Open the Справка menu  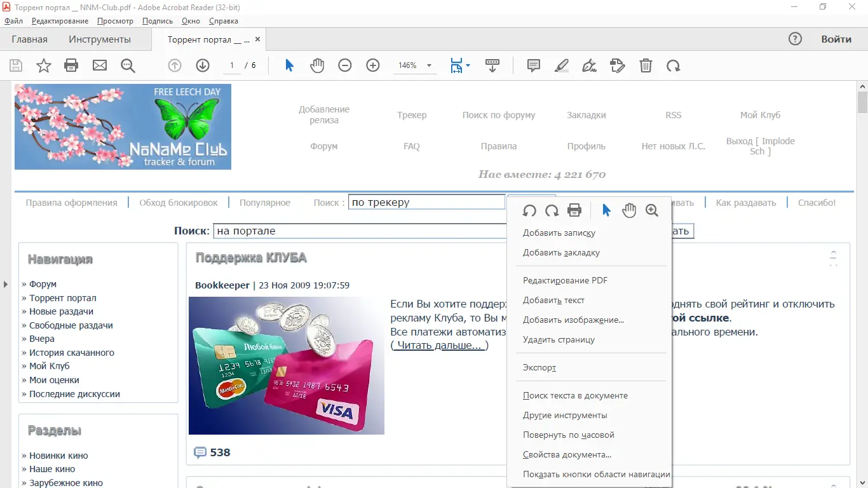(224, 21)
